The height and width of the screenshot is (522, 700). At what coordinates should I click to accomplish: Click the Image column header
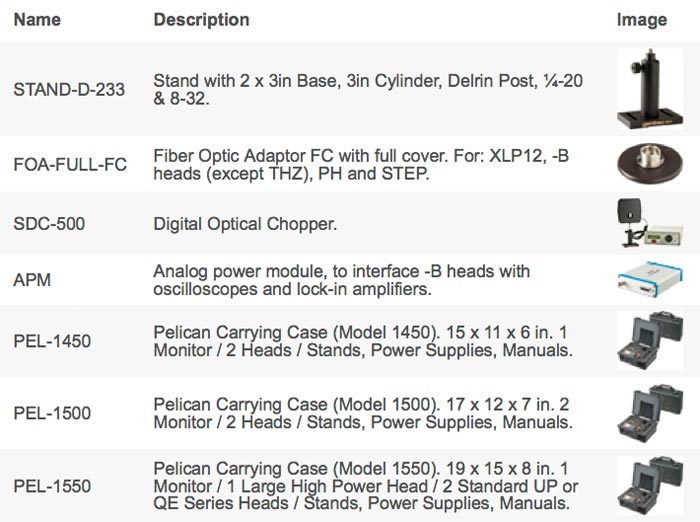[x=642, y=20]
